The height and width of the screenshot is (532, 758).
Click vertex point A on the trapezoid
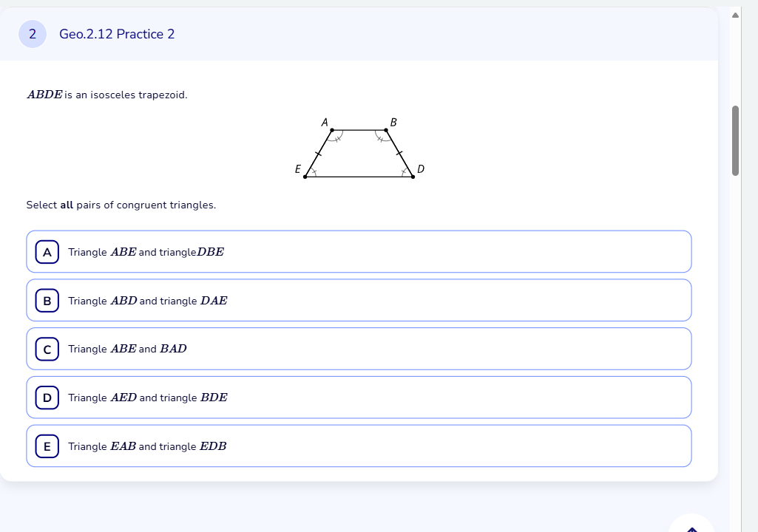click(331, 130)
